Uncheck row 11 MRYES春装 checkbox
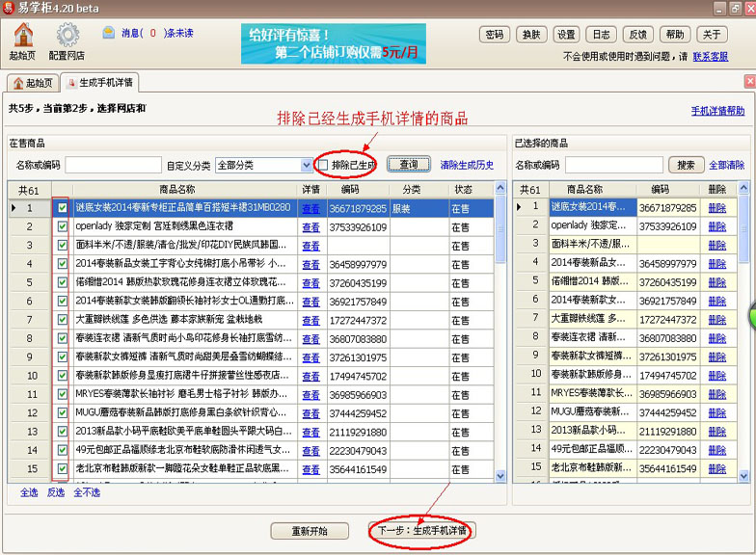Viewport: 756px width, 555px height. click(x=62, y=394)
